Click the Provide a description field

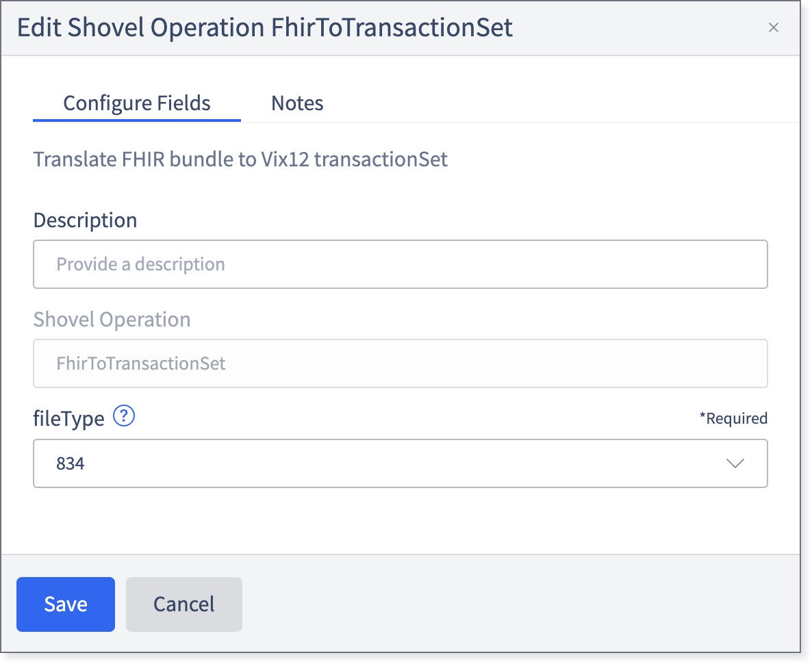(x=400, y=264)
